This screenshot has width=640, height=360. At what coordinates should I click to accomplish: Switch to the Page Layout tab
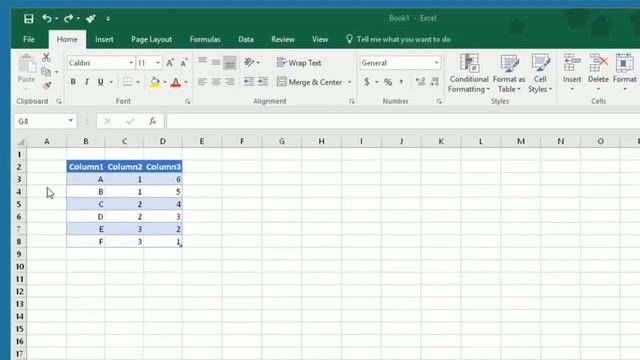pos(151,39)
